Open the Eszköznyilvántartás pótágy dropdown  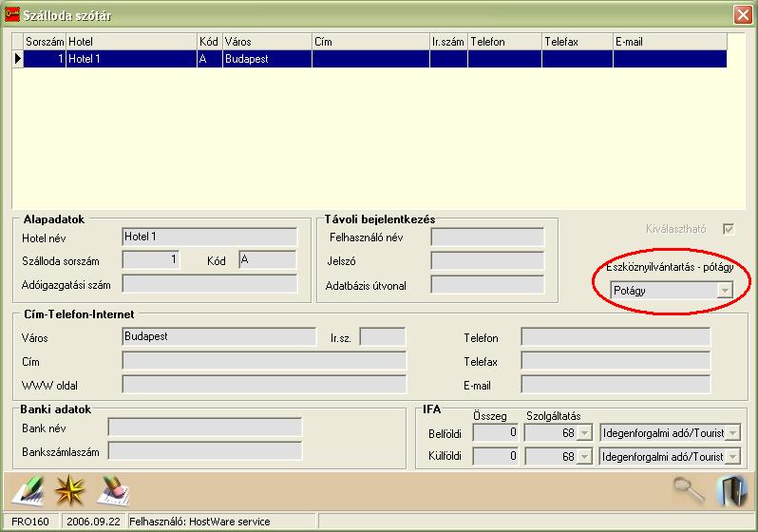tap(724, 290)
